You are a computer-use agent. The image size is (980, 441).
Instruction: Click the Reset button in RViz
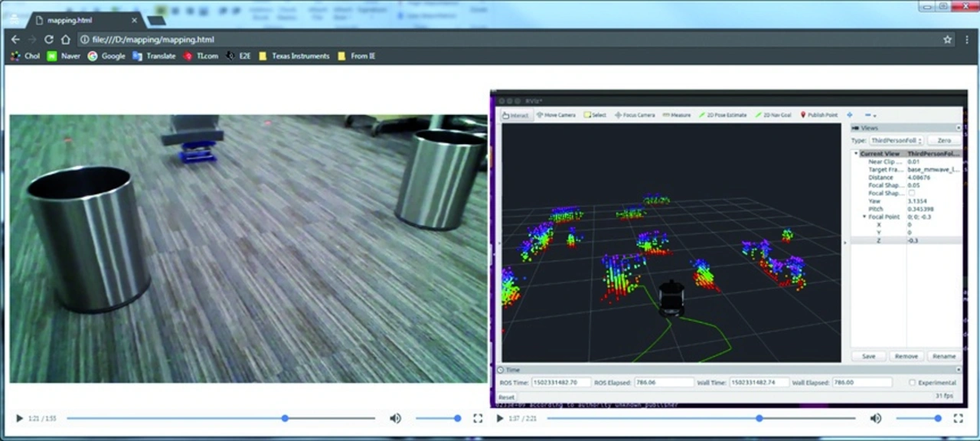click(x=507, y=397)
